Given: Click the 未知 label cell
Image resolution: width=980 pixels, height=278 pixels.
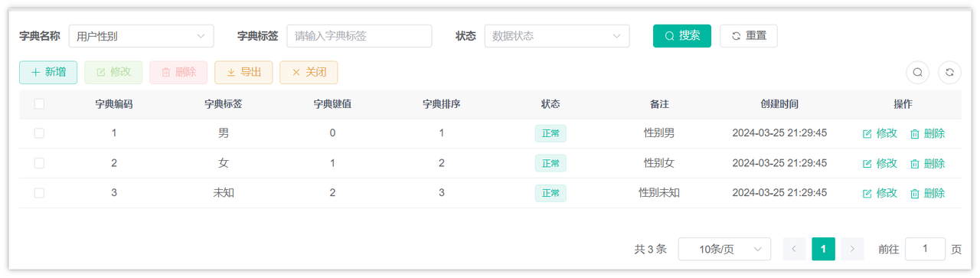Looking at the screenshot, I should (224, 193).
